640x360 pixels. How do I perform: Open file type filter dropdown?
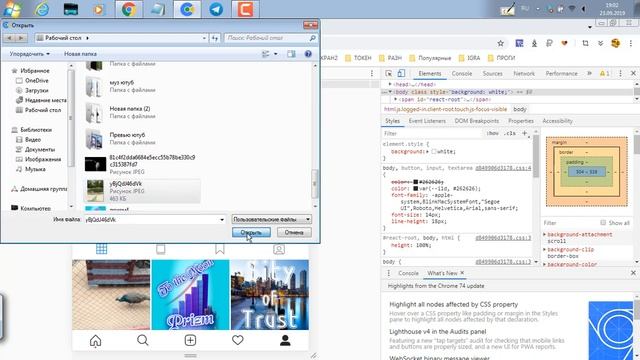[x=271, y=220]
